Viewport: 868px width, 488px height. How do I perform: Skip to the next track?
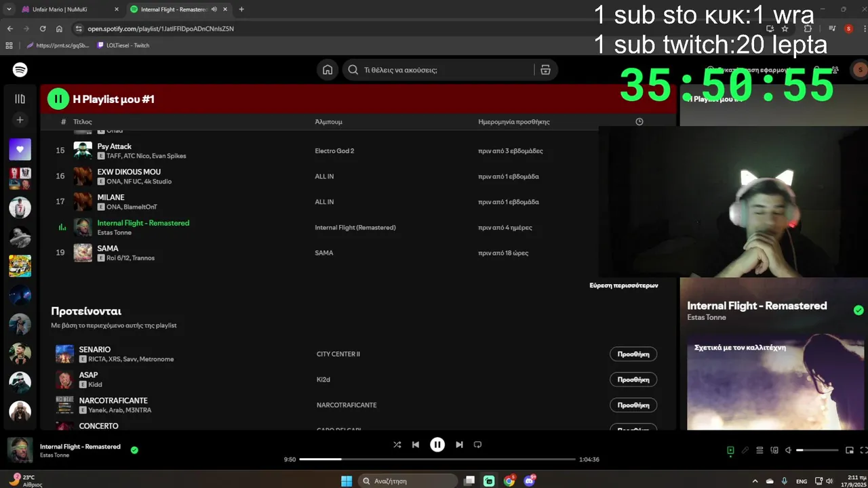459,445
